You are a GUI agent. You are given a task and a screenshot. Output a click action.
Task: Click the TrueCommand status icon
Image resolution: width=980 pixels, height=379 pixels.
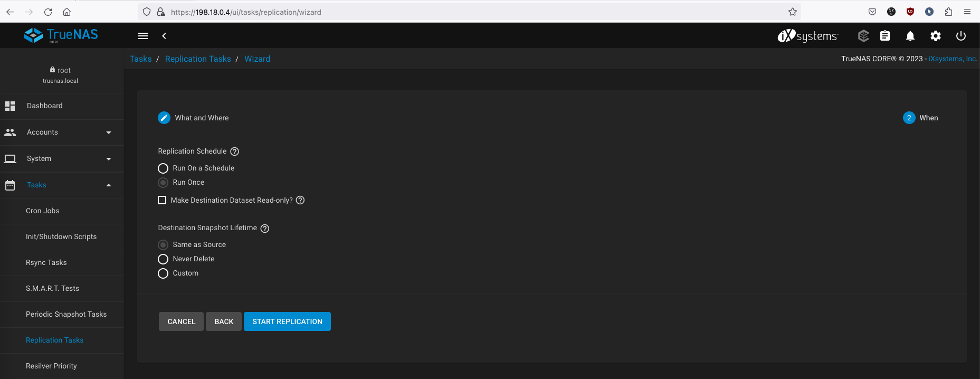point(863,36)
